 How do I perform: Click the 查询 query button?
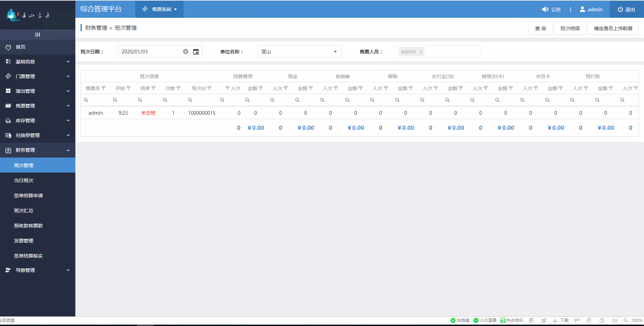540,28
